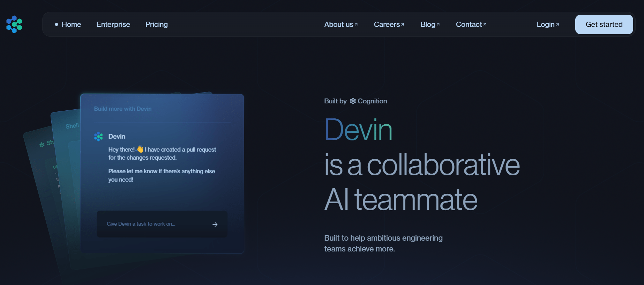Click the 'Build more with Devin' card title
Viewport: 644px width, 285px height.
coord(123,109)
